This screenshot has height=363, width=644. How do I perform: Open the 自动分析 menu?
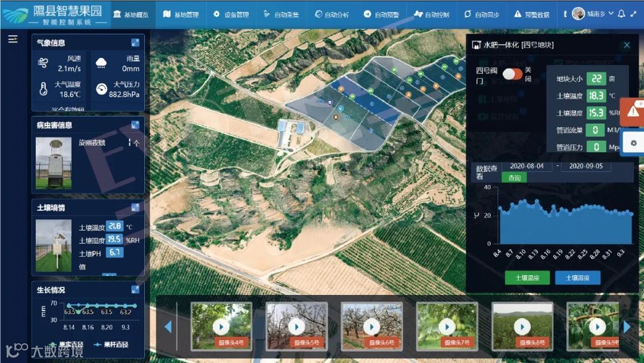pyautogui.click(x=332, y=14)
